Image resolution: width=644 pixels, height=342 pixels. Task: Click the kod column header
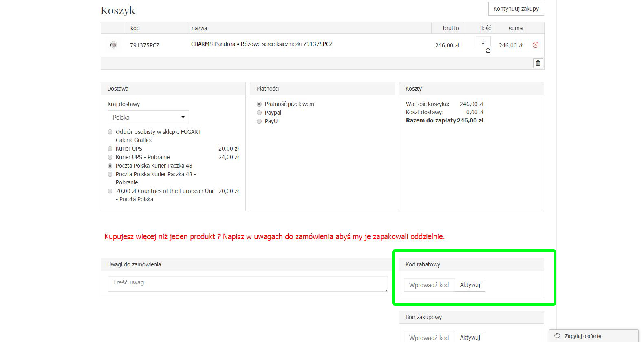[x=135, y=28]
